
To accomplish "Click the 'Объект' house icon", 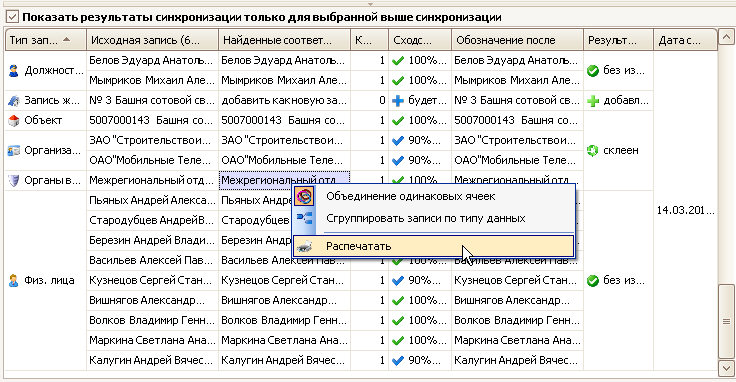I will (x=14, y=121).
